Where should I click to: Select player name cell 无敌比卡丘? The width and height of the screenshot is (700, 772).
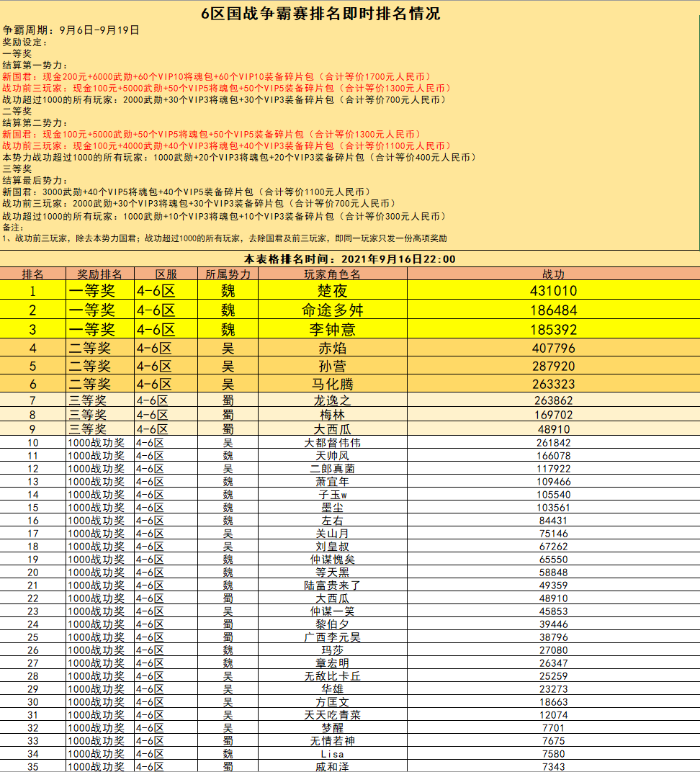click(x=332, y=676)
